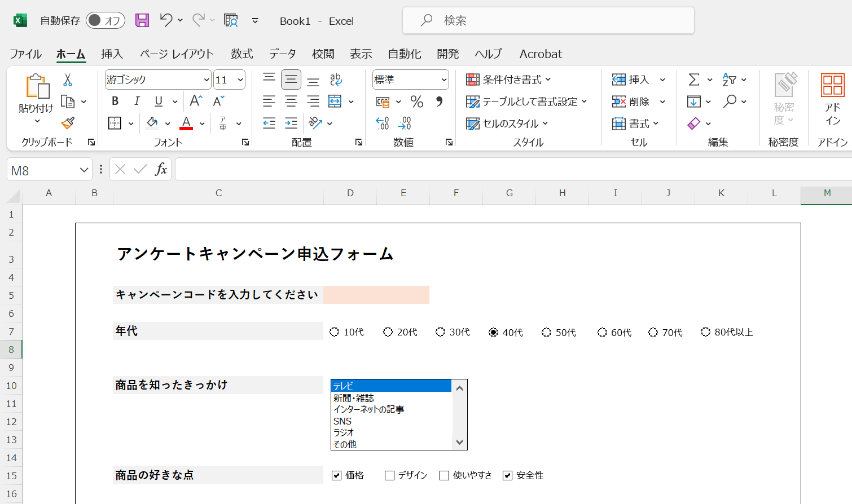
Task: Increase decimal places
Action: click(381, 123)
